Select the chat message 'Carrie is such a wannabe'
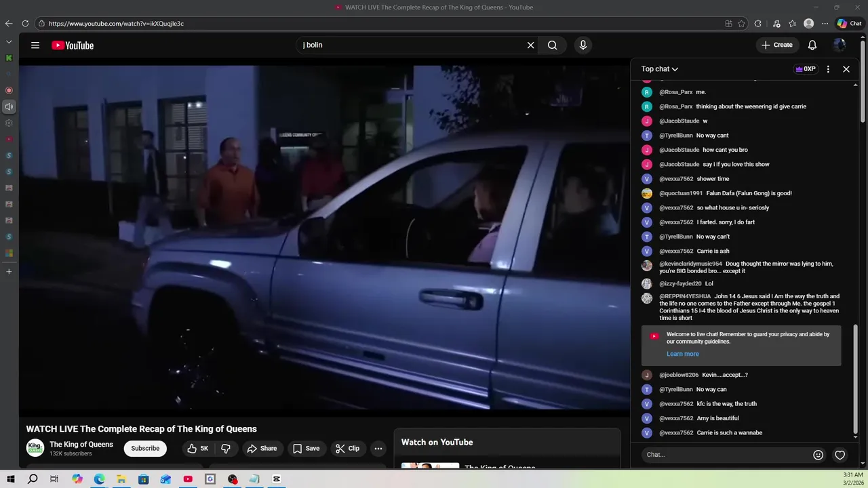The width and height of the screenshot is (868, 488). coord(730,433)
